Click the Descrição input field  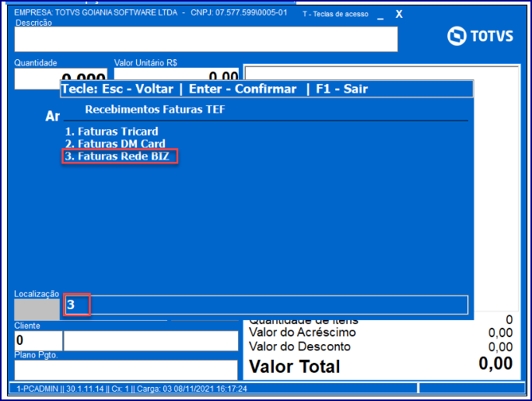click(x=206, y=40)
